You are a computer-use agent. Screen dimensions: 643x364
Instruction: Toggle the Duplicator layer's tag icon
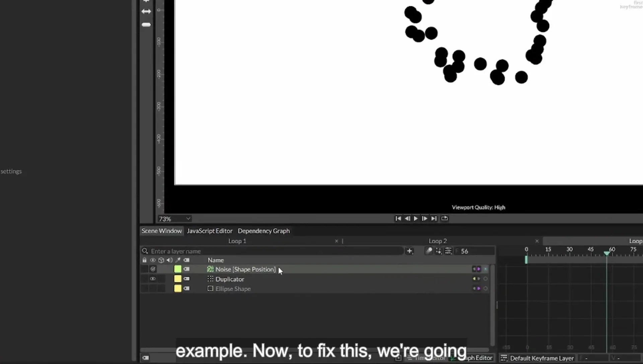click(x=187, y=279)
